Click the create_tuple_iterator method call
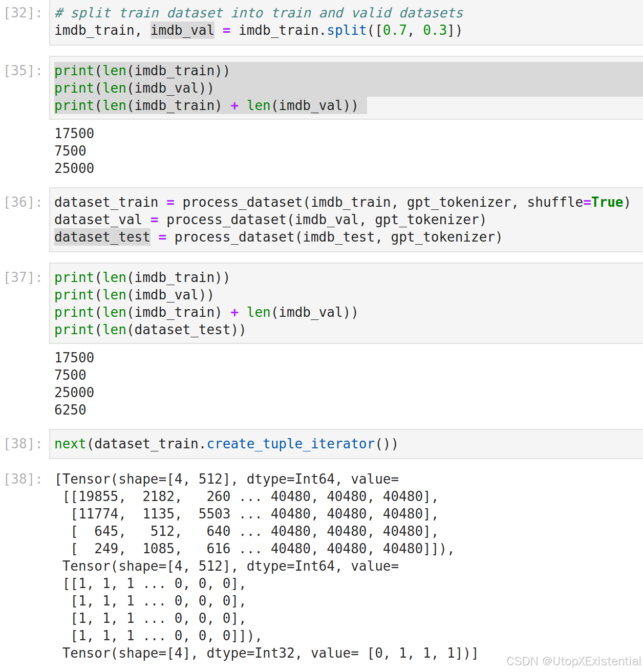This screenshot has height=672, width=643. 291,444
